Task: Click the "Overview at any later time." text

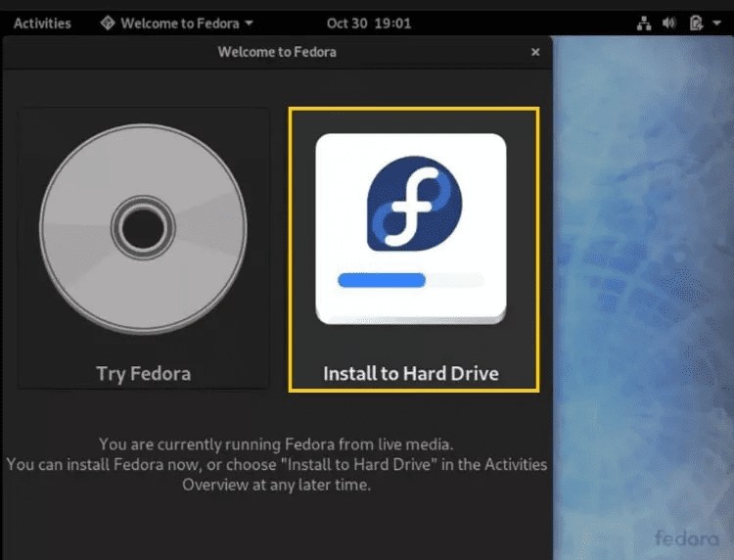Action: pyautogui.click(x=276, y=485)
